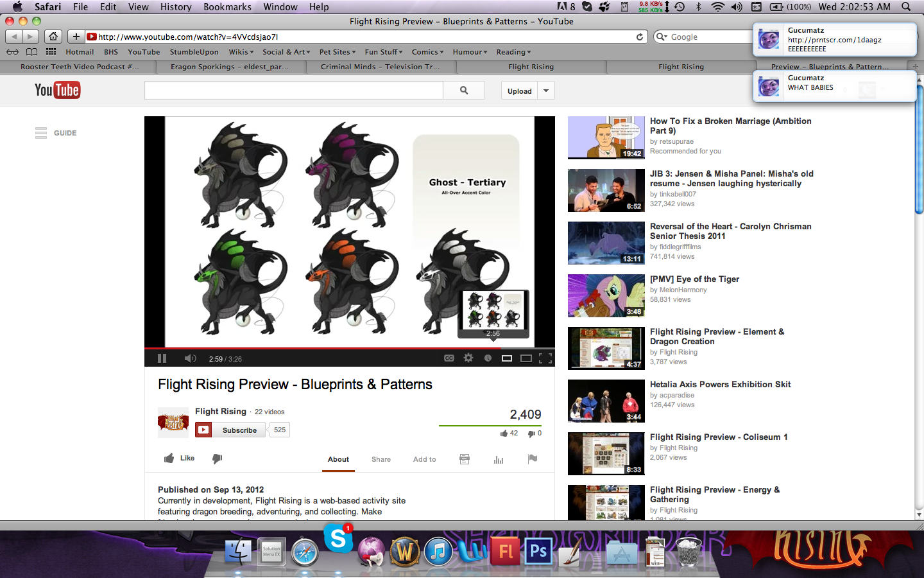Click the report flag icon
Viewport: 924px width, 578px height.
point(533,459)
